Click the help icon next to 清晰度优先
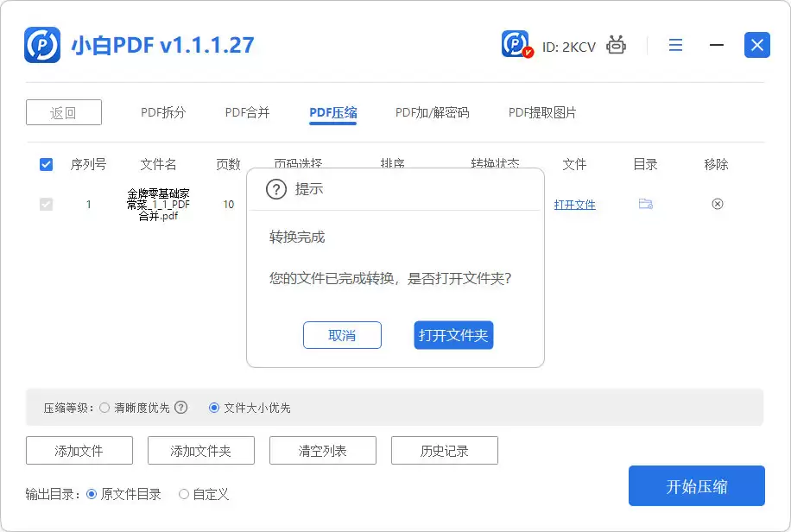This screenshot has width=791, height=532. click(180, 407)
